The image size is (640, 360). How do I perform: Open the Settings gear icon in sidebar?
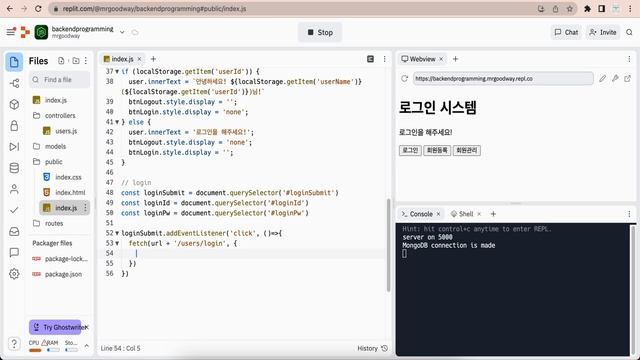[x=14, y=273]
